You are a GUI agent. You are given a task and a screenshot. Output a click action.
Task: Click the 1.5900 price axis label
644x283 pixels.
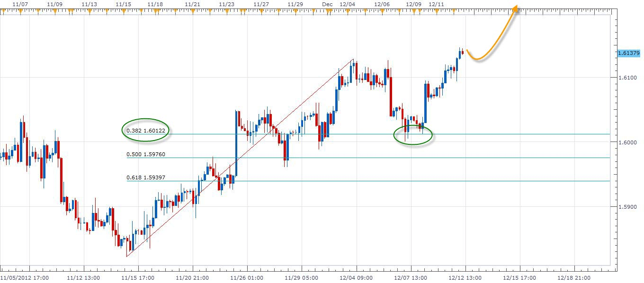[x=628, y=207]
